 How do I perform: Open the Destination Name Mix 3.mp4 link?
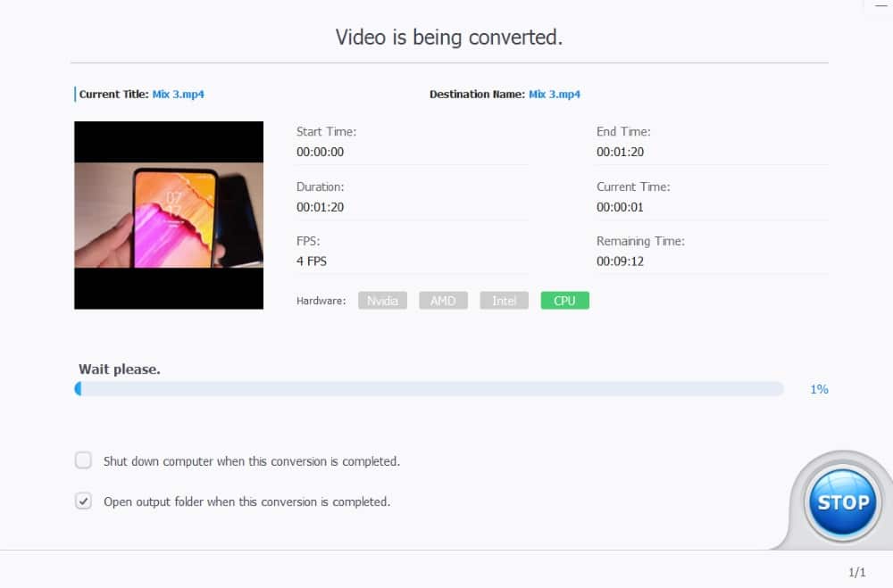point(554,95)
